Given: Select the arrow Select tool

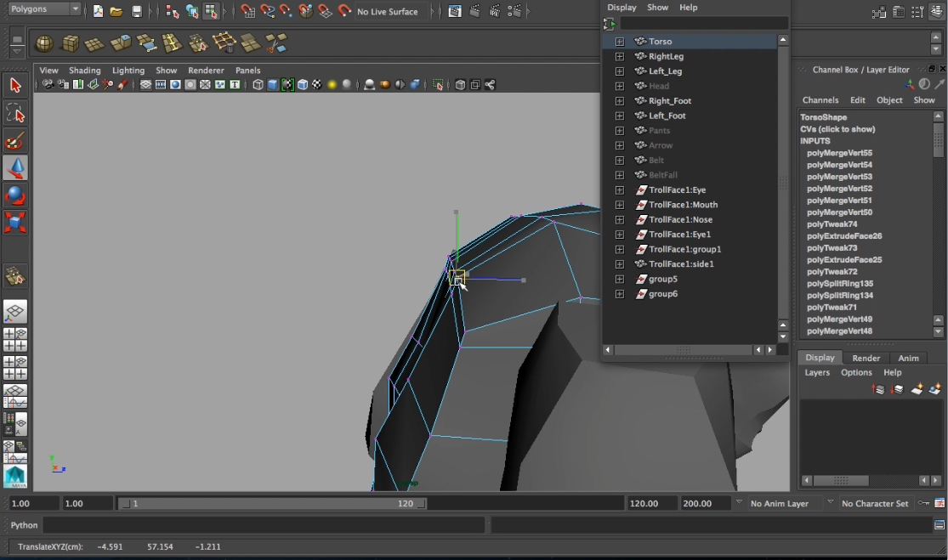Looking at the screenshot, I should pyautogui.click(x=14, y=85).
